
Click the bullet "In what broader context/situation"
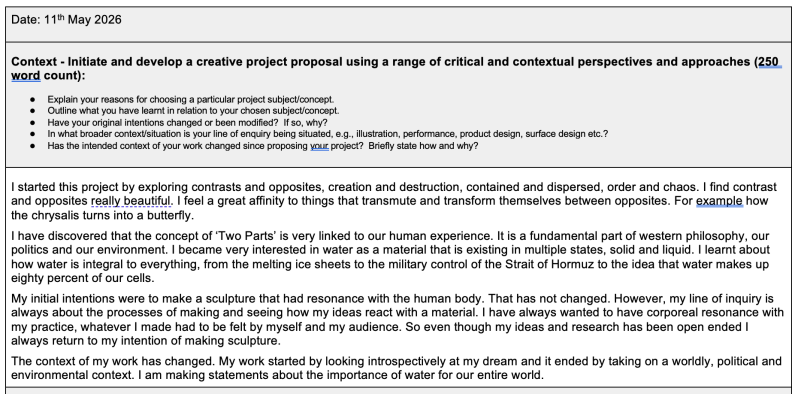[x=328, y=134]
